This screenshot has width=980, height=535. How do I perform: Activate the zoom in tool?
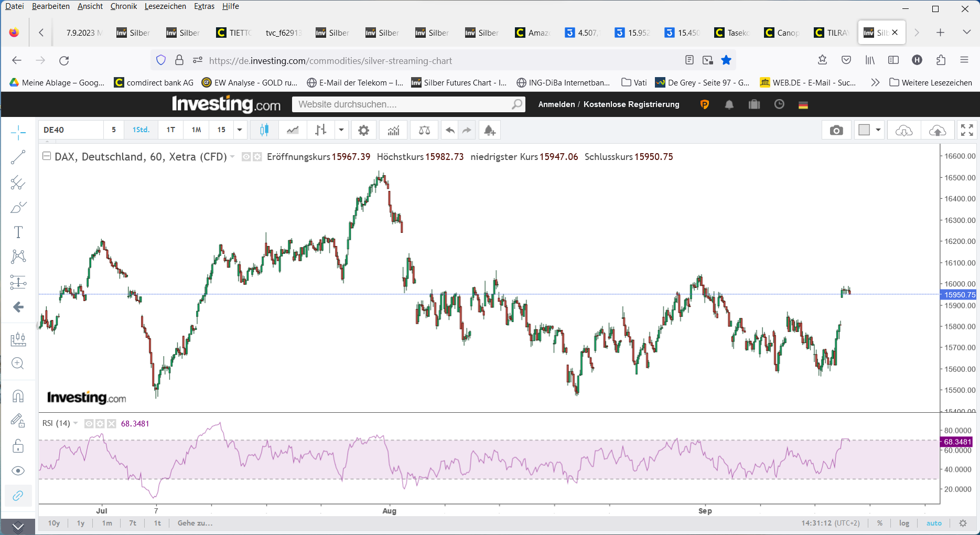(18, 363)
